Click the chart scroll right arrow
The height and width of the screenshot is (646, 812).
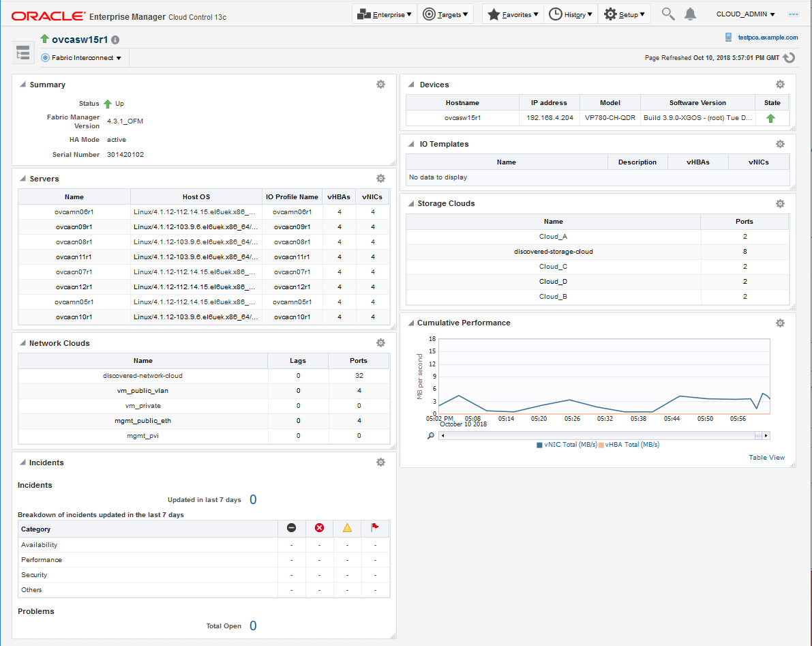pos(766,436)
